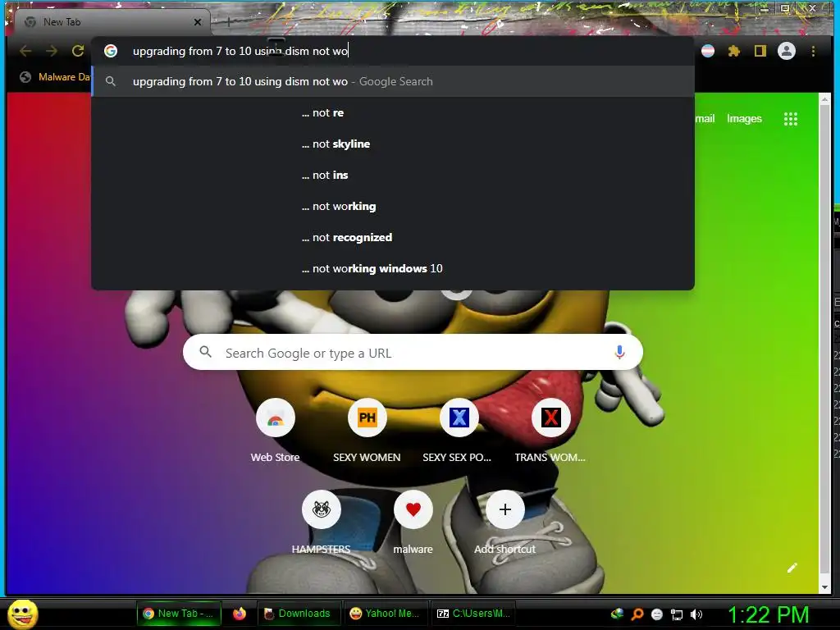Reload the current page

(78, 51)
